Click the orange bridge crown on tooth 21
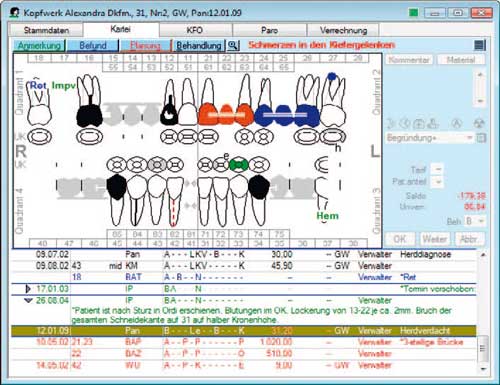The image size is (500, 385). 208,114
